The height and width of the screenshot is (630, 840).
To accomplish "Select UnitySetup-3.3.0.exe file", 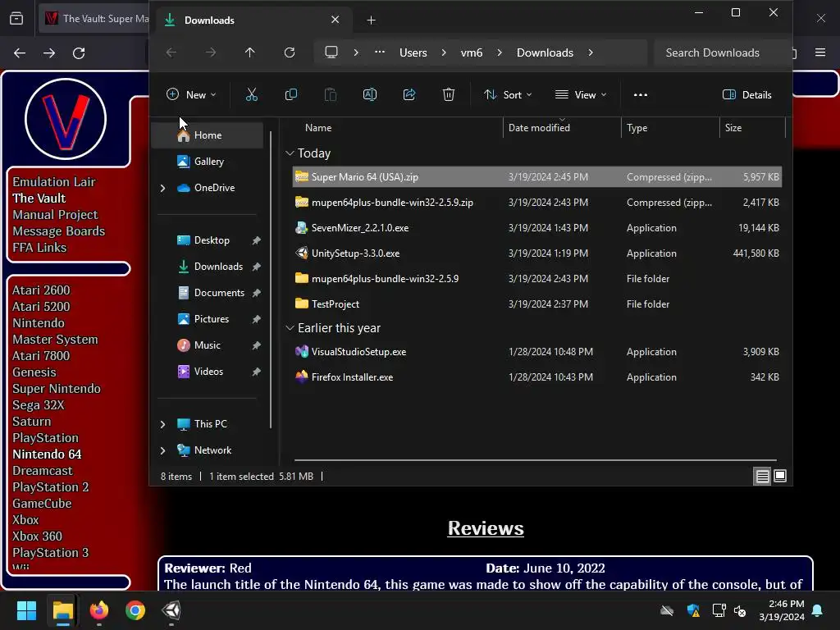I will (x=537, y=253).
